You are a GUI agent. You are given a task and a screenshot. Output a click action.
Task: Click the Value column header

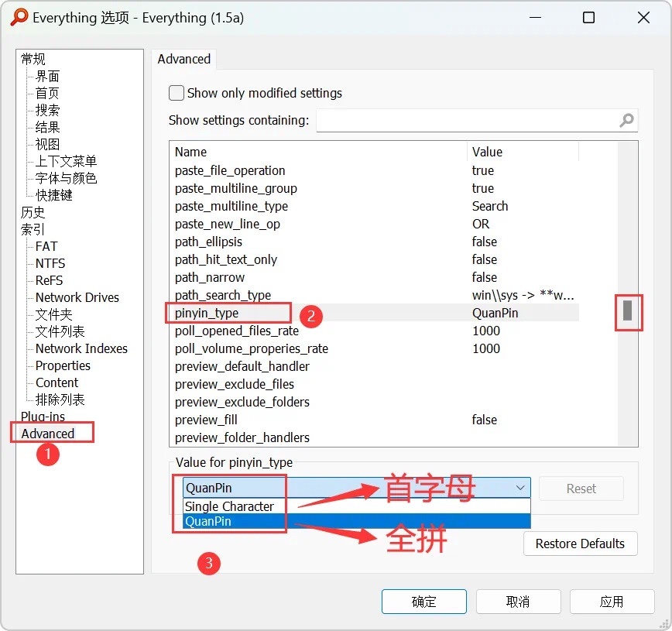click(x=523, y=152)
